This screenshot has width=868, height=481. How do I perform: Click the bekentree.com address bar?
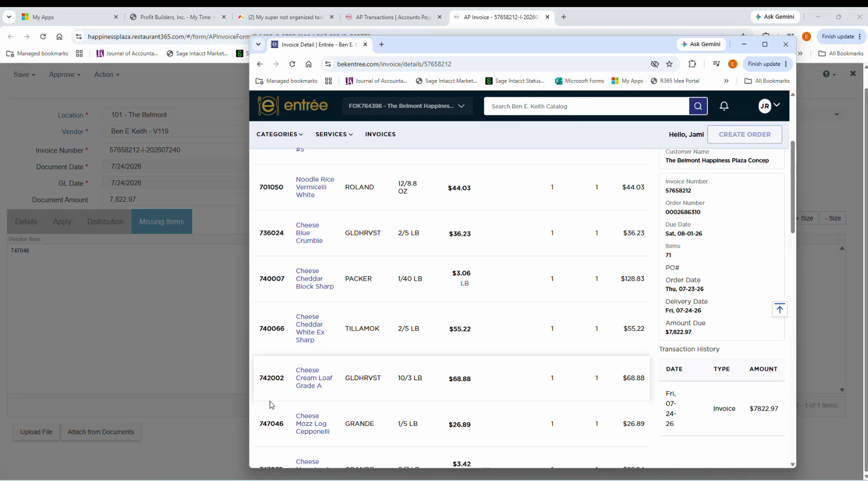pos(489,64)
